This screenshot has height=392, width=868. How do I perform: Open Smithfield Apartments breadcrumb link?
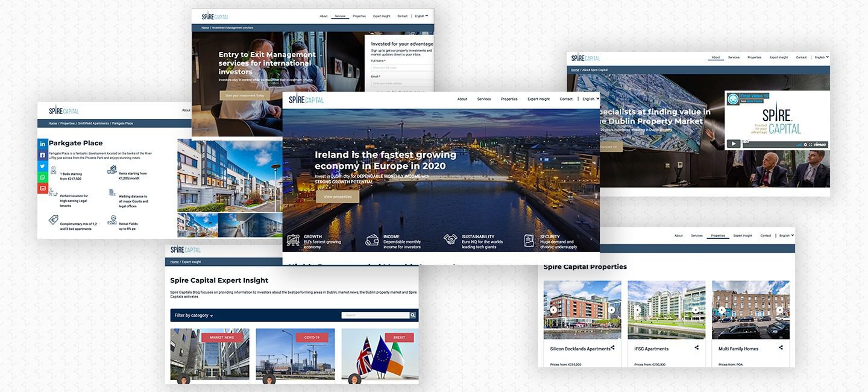(93, 123)
